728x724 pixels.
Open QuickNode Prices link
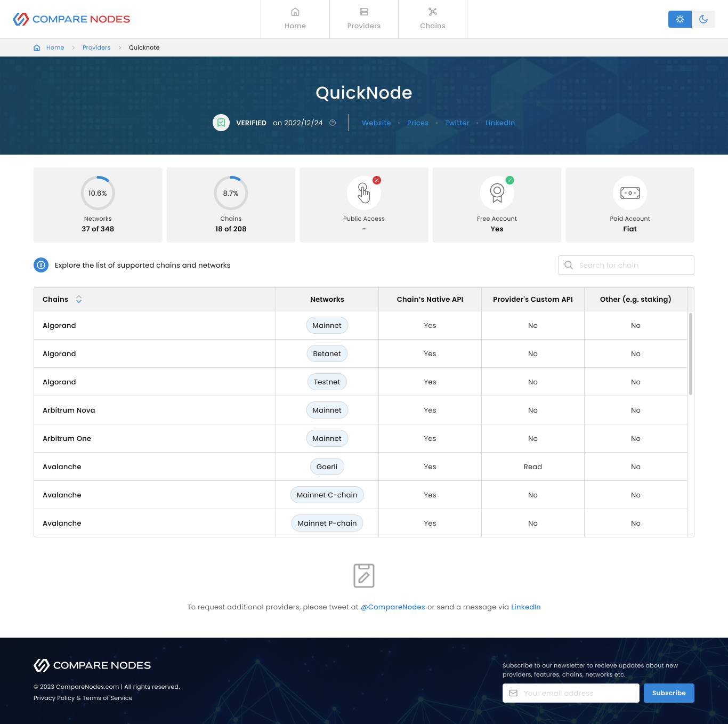[x=418, y=123]
